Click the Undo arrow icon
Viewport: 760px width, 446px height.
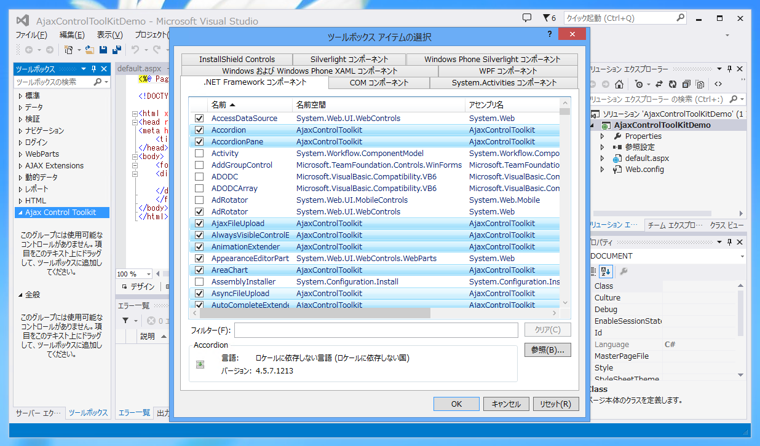tap(135, 49)
